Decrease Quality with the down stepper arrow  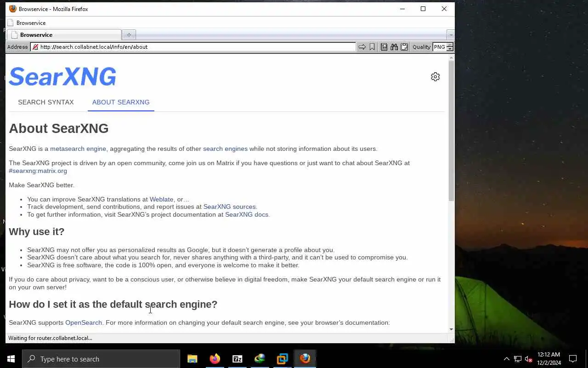pyautogui.click(x=450, y=49)
